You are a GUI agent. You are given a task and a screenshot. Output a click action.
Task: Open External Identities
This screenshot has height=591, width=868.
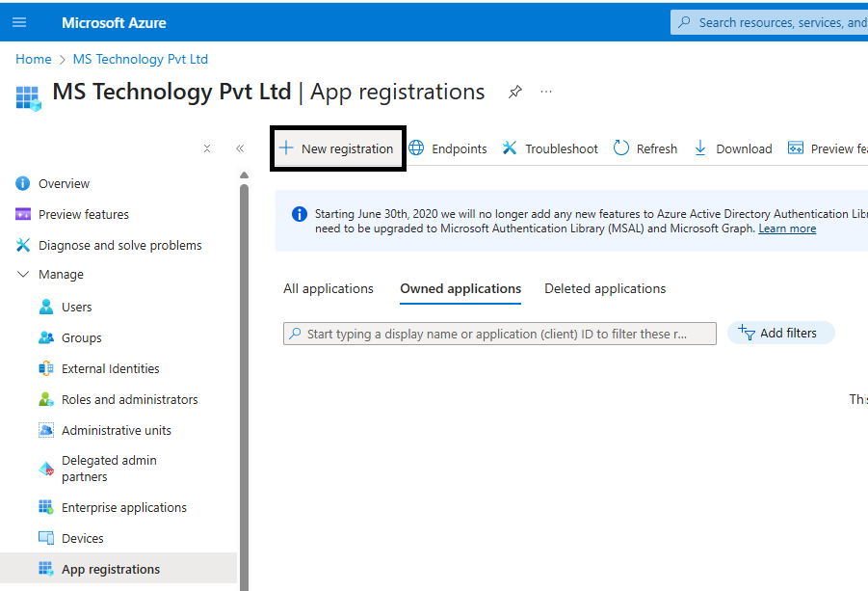tap(111, 367)
